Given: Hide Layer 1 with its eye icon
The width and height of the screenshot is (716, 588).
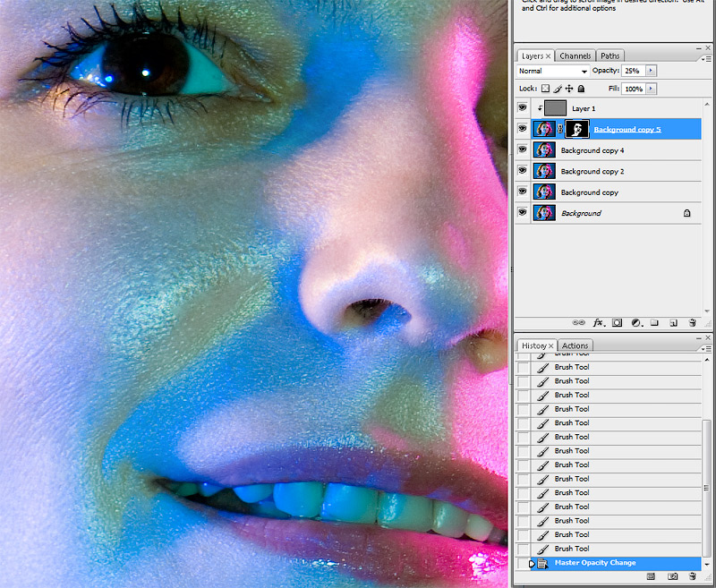Looking at the screenshot, I should tap(522, 107).
